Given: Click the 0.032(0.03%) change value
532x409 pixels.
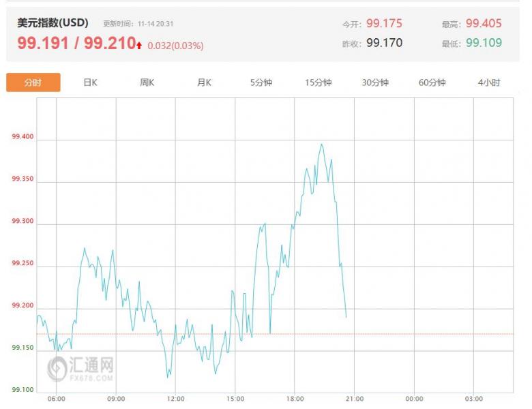Looking at the screenshot, I should coord(175,46).
